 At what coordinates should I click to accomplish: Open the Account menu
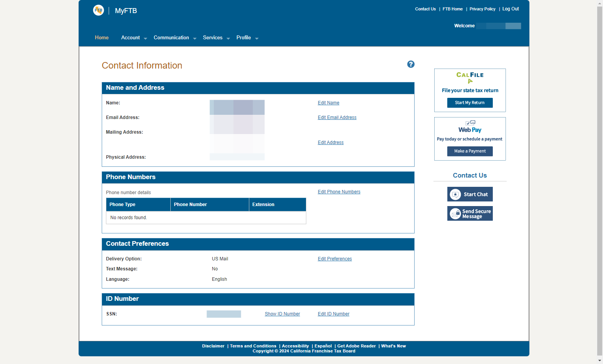click(131, 38)
